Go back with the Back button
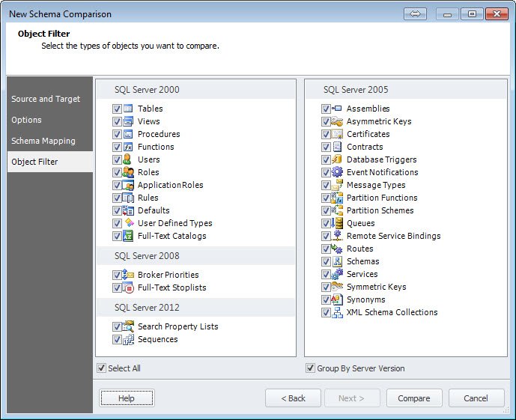The height and width of the screenshot is (420, 516). click(293, 398)
